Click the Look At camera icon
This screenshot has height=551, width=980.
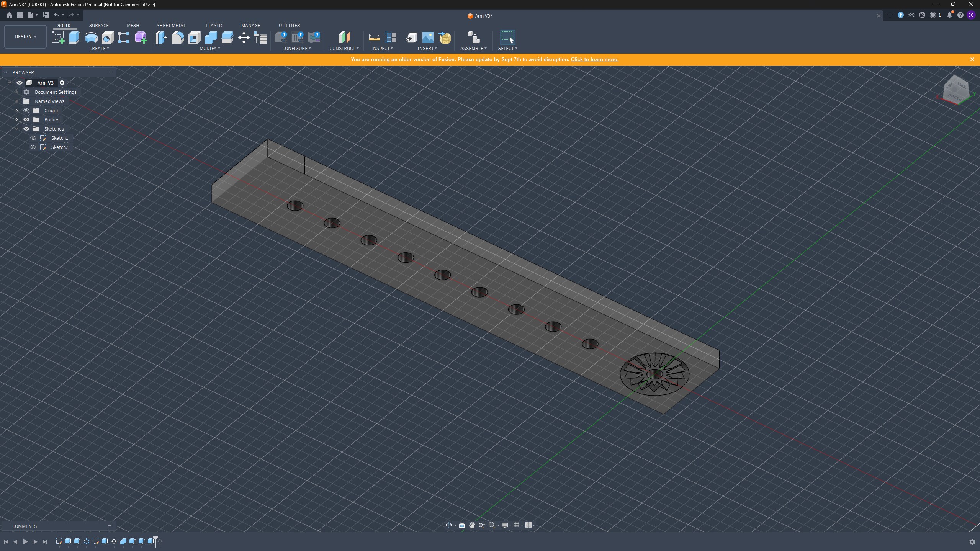(x=462, y=525)
